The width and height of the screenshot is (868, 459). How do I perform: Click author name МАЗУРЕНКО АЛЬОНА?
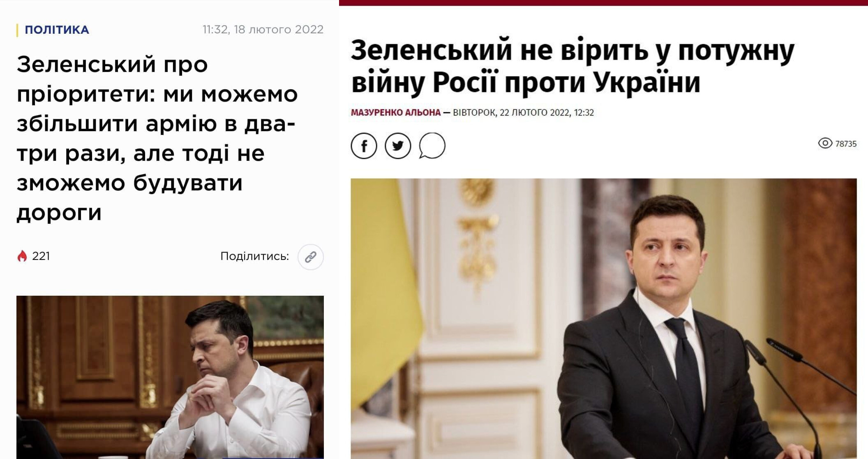396,112
